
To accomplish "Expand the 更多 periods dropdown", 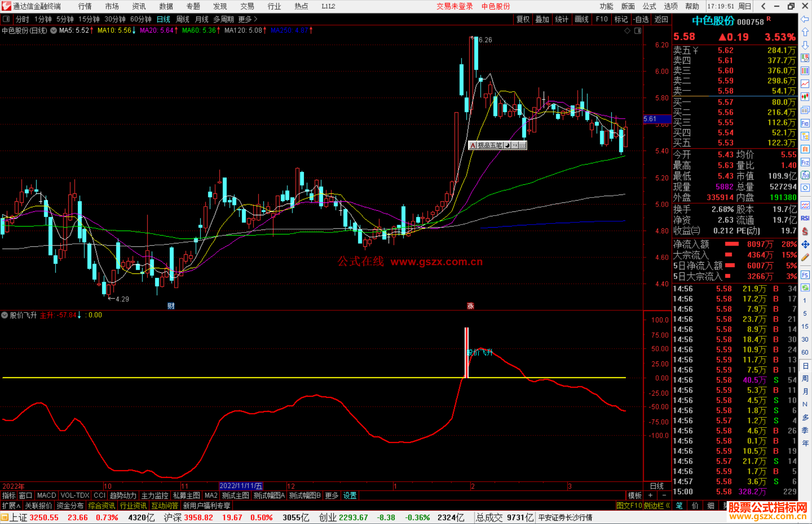I will pos(247,19).
